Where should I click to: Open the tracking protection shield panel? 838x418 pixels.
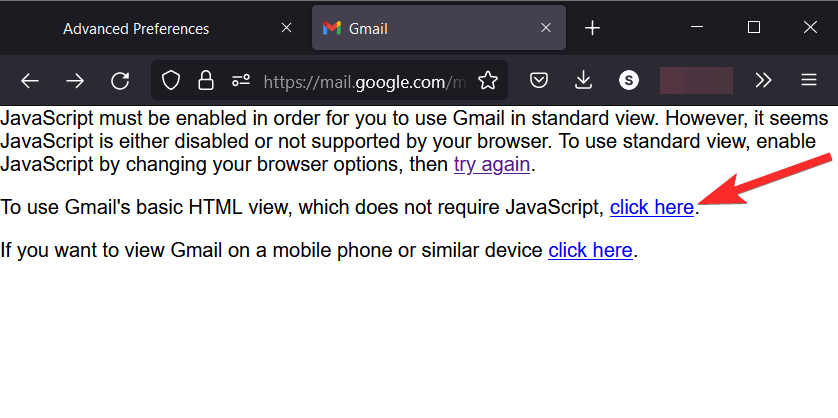pos(171,81)
